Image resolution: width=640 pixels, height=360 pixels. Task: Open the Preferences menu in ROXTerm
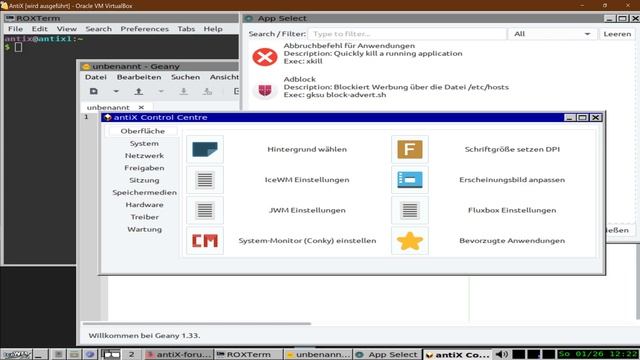[x=144, y=29]
